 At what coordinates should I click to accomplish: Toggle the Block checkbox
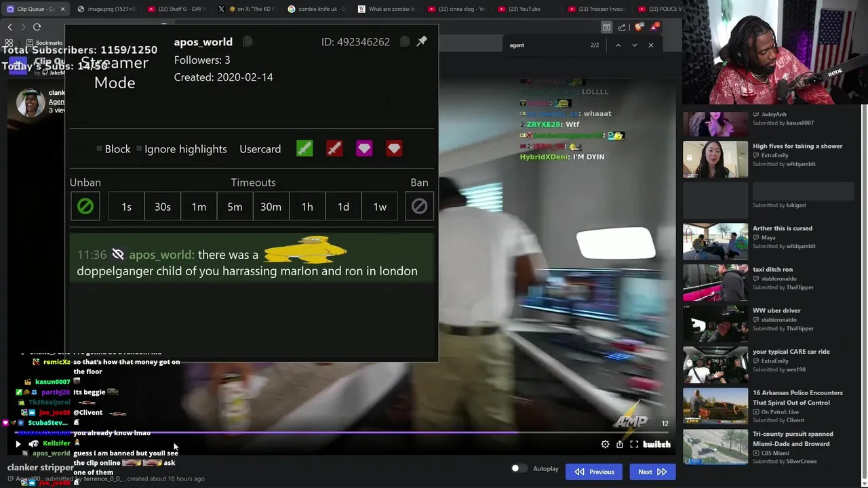[99, 149]
